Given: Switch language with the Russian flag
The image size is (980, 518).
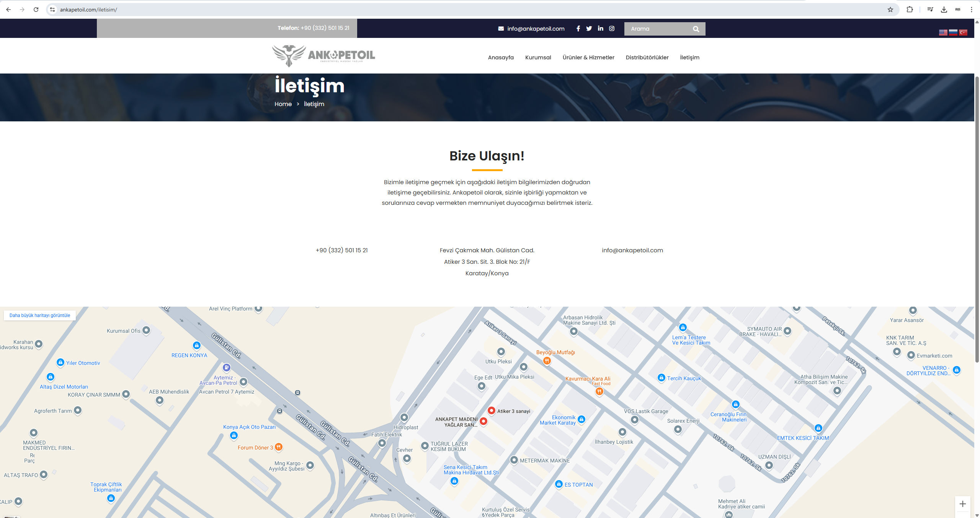Looking at the screenshot, I should (x=953, y=33).
